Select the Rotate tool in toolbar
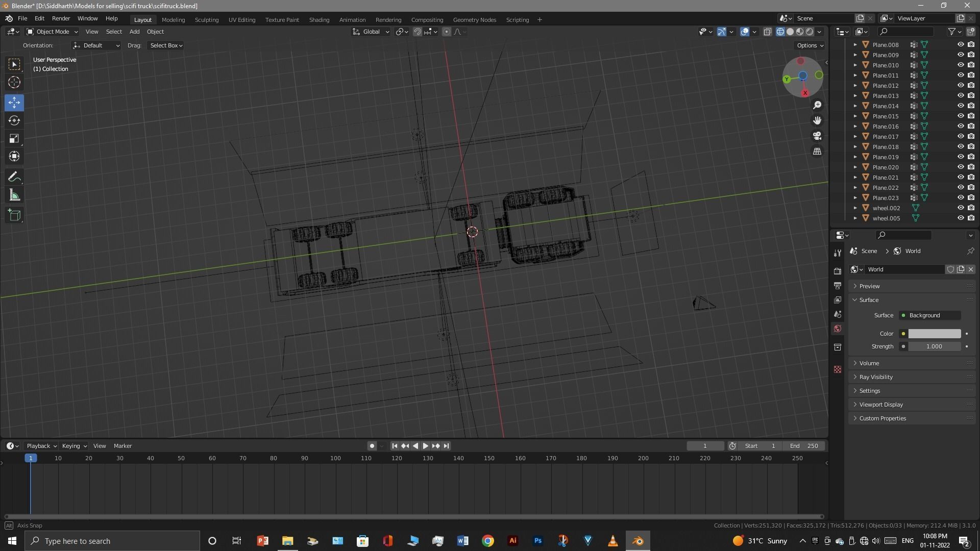 coord(14,121)
